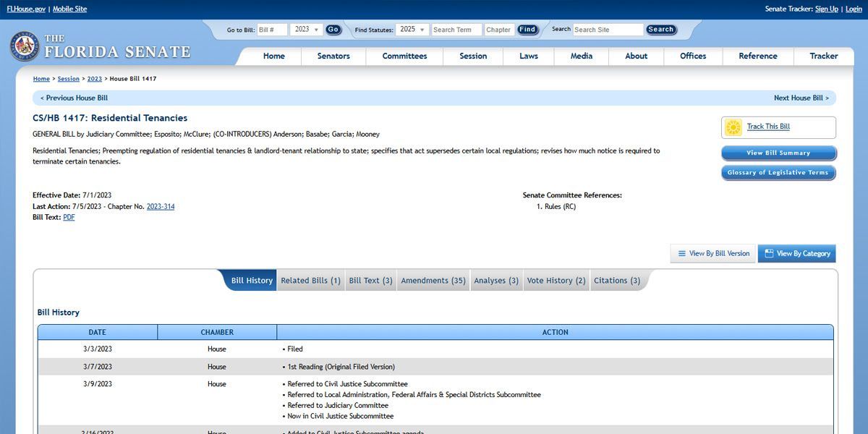Image resolution: width=868 pixels, height=434 pixels.
Task: Click the Login link
Action: (854, 9)
